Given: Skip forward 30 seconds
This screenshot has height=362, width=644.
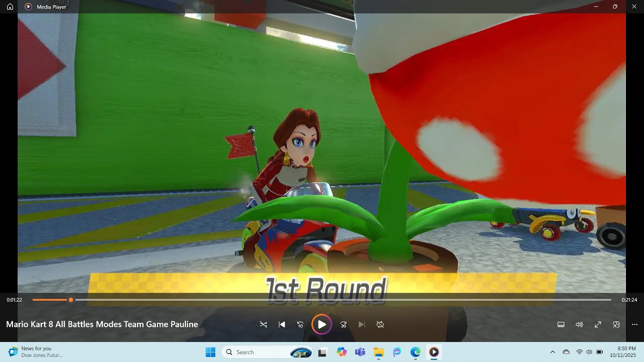Looking at the screenshot, I should click(343, 324).
